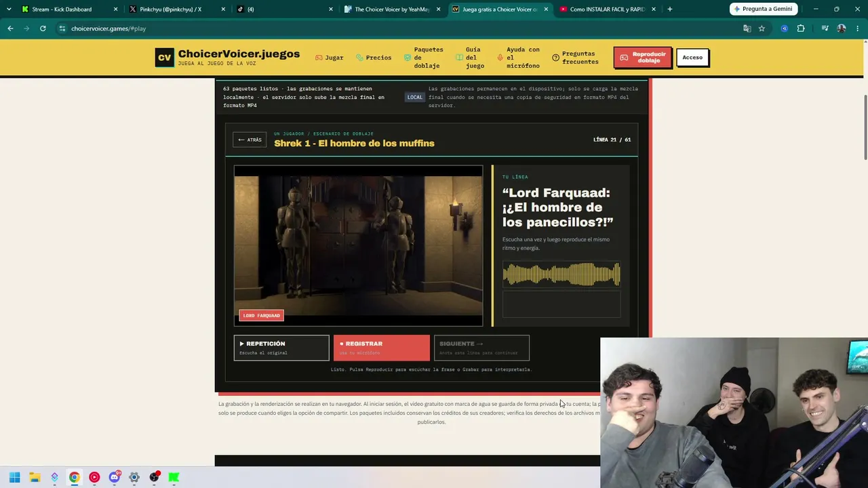Expand the tab search dropdown

(9, 9)
